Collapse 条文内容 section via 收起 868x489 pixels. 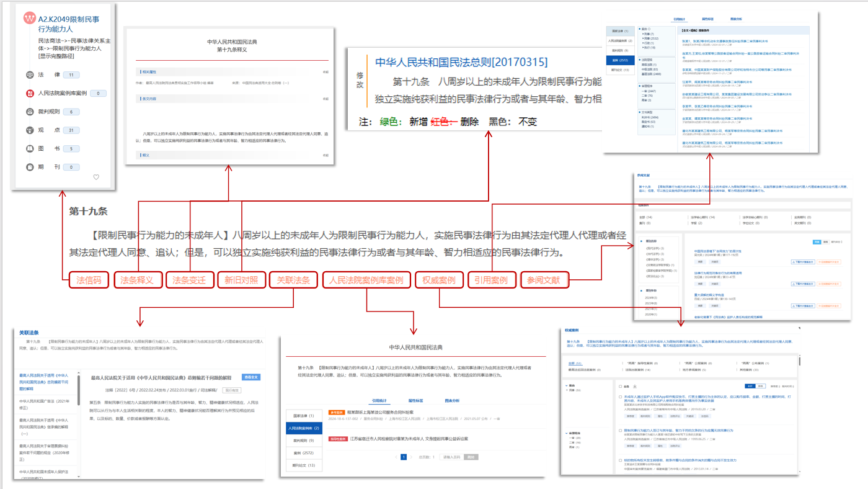[325, 99]
